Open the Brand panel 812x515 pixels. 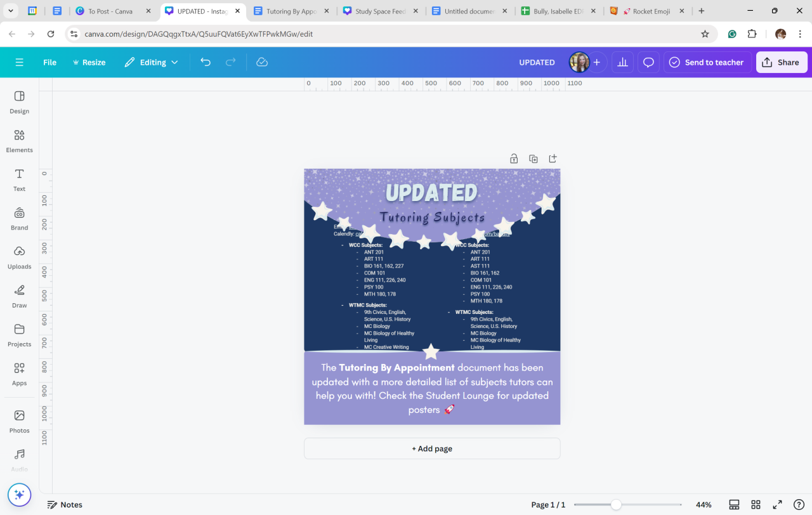click(x=19, y=219)
